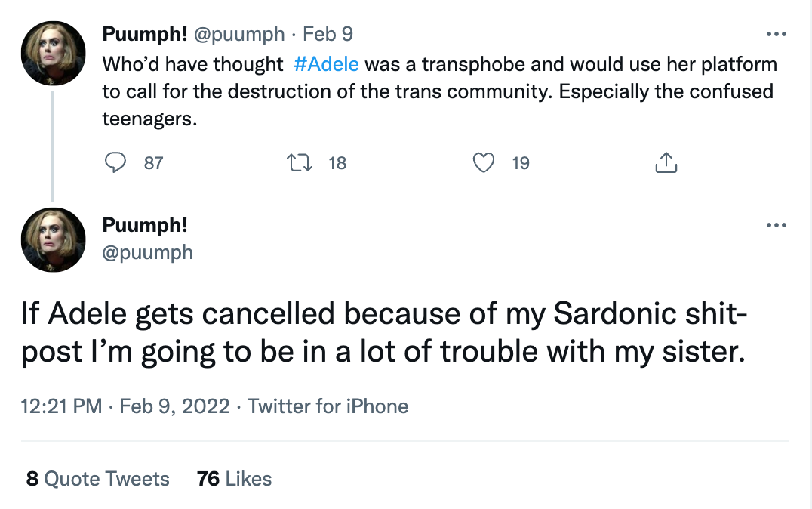Open the three-dot menu on the first tweet
Image resolution: width=812 pixels, height=509 pixels.
(x=777, y=33)
